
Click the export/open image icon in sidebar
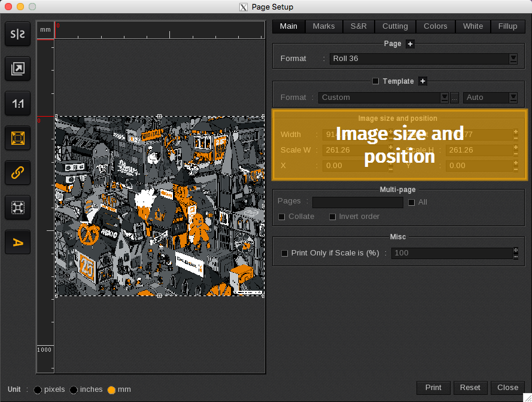[x=18, y=69]
